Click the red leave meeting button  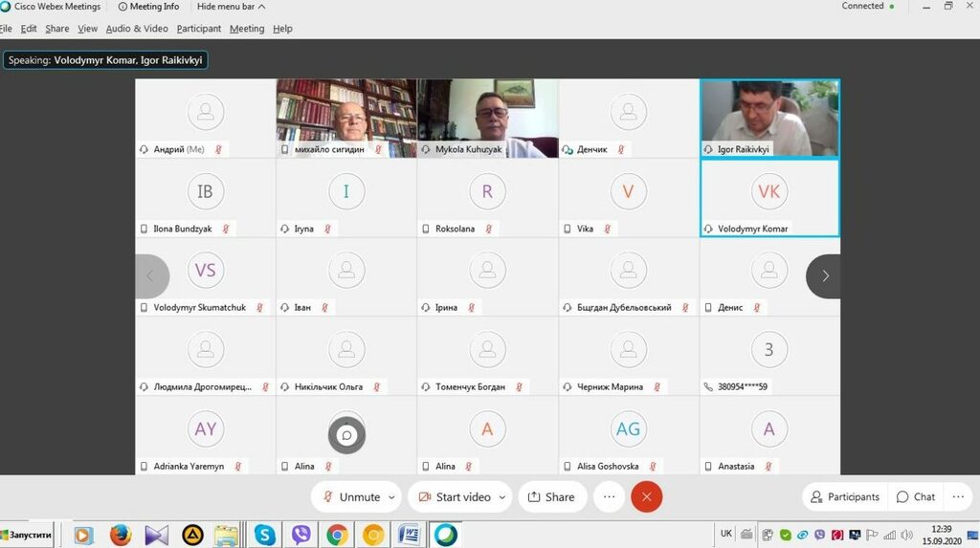647,496
